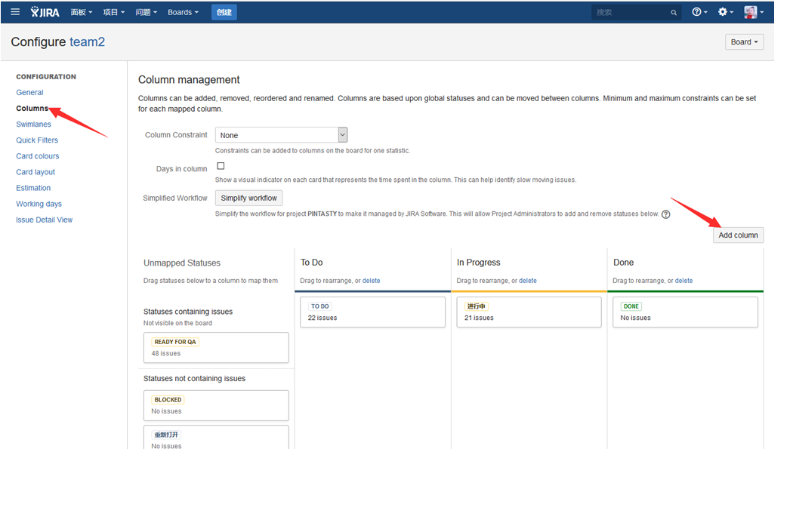This screenshot has height=532, width=796.
Task: Open the user avatar profile menu
Action: (x=752, y=12)
